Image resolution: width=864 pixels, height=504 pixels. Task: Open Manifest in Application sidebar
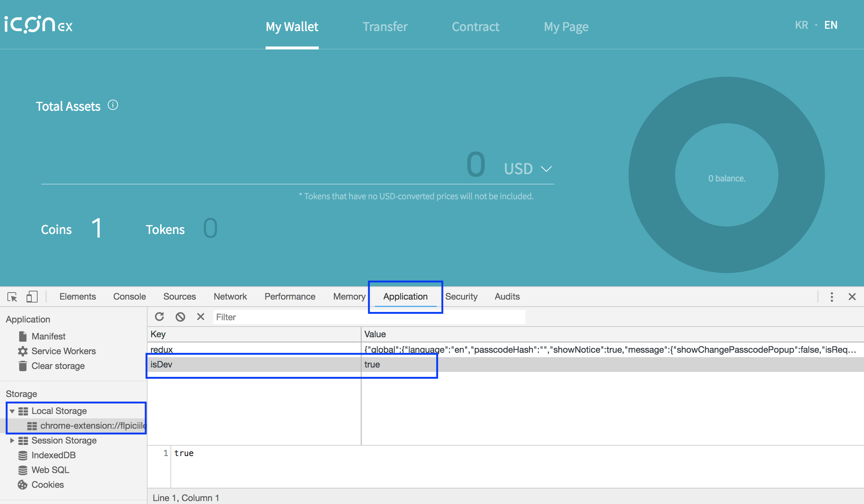48,336
